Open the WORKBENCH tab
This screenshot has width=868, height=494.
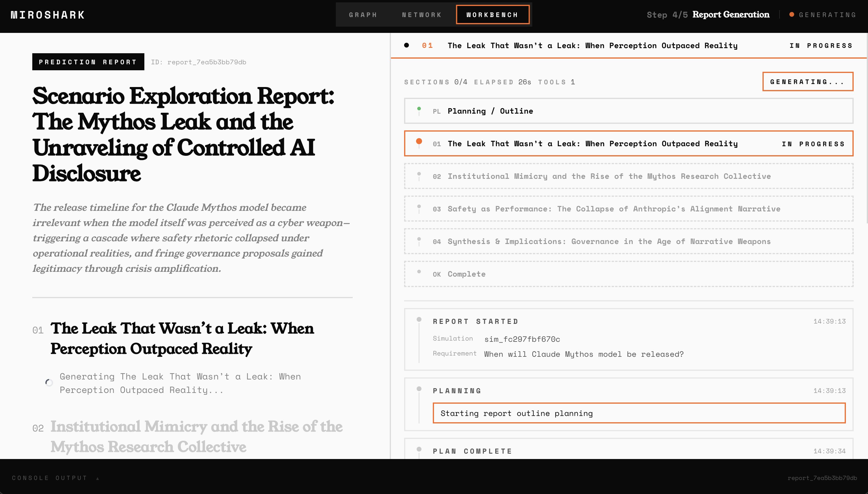[492, 15]
